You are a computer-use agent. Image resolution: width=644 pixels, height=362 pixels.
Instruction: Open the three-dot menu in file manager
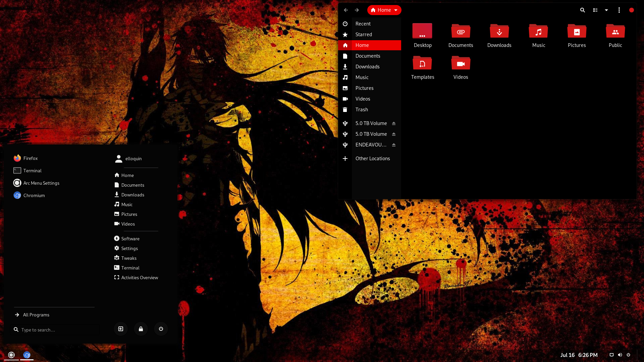pyautogui.click(x=619, y=10)
